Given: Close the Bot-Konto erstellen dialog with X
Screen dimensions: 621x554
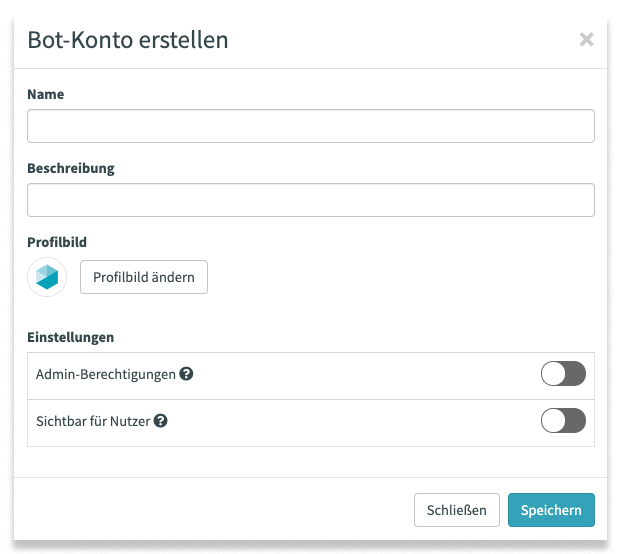Looking at the screenshot, I should pyautogui.click(x=586, y=40).
